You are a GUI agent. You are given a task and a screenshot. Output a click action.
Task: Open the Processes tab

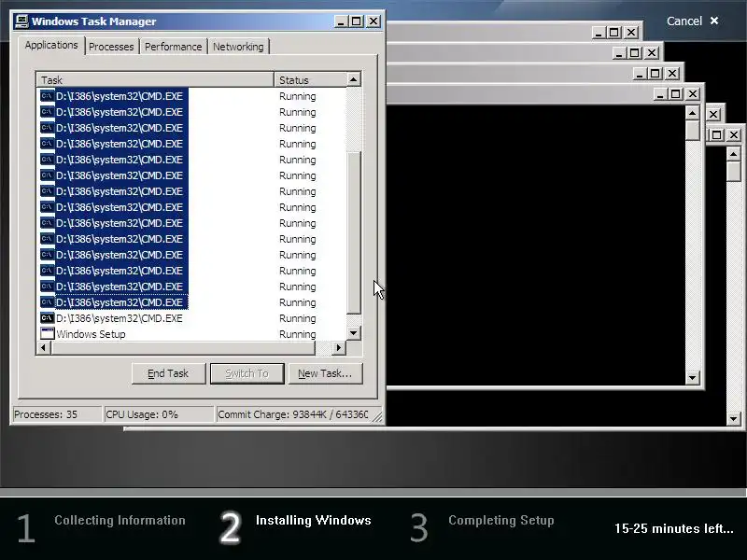111,47
